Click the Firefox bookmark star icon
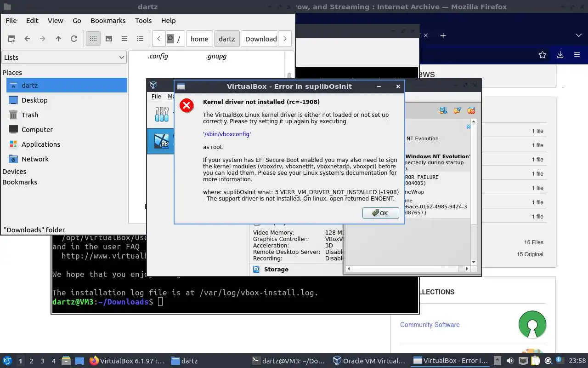The image size is (588, 368). tap(543, 55)
